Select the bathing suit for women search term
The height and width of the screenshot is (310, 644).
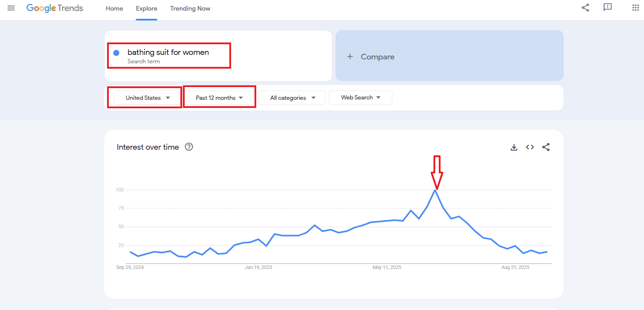tap(168, 52)
